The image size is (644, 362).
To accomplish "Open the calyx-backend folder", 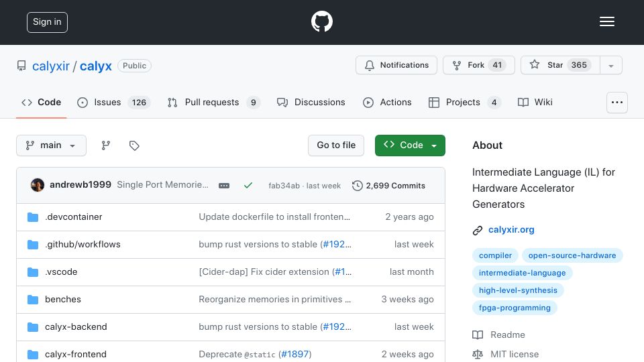I will 76,326.
